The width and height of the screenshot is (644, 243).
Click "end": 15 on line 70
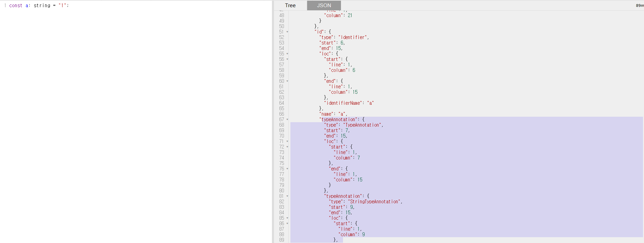(335, 136)
